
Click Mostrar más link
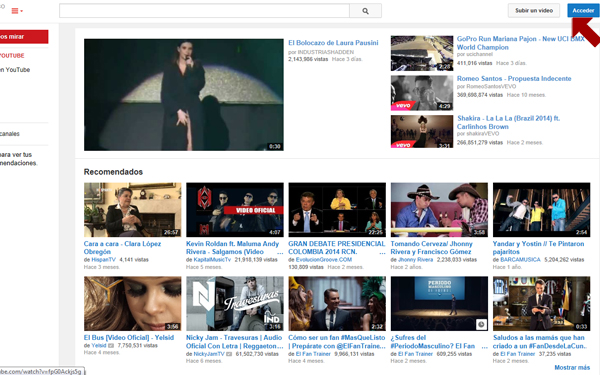point(572,367)
